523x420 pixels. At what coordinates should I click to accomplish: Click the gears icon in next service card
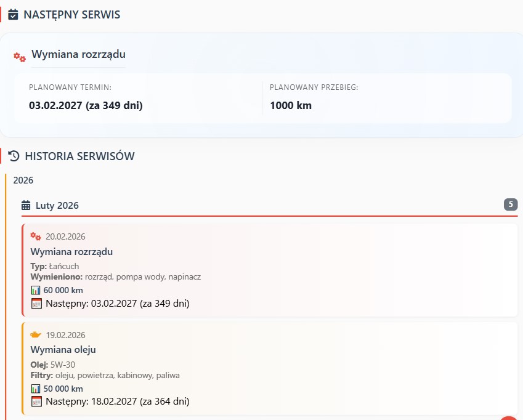(x=20, y=57)
